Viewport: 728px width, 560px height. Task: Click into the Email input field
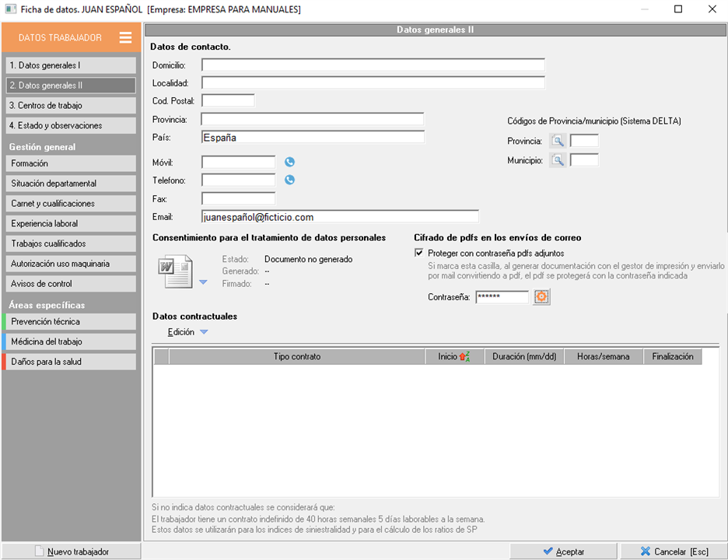click(x=339, y=217)
